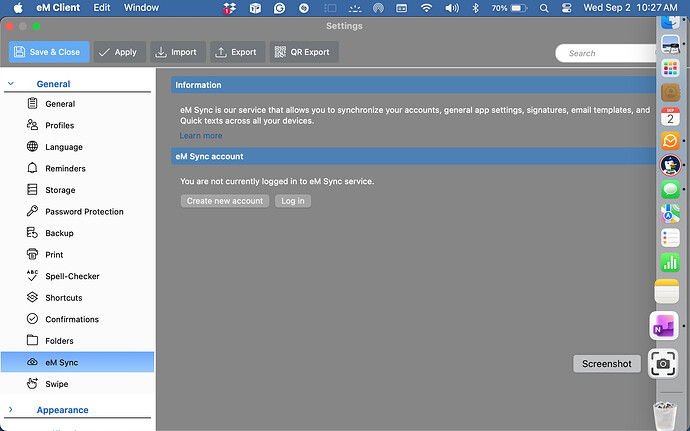Image resolution: width=690 pixels, height=431 pixels.
Task: Open DuckDuckGo browser from the Dock
Action: [670, 165]
